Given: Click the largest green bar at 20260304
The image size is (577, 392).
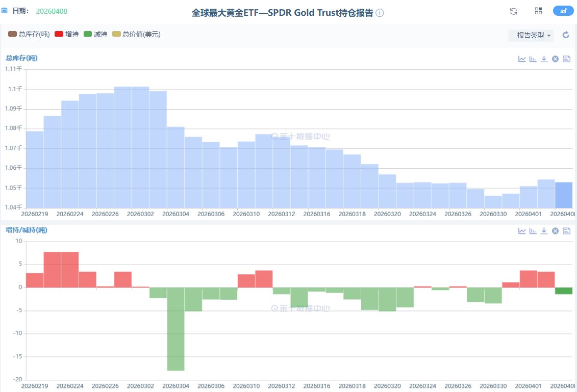Looking at the screenshot, I should coord(175,329).
